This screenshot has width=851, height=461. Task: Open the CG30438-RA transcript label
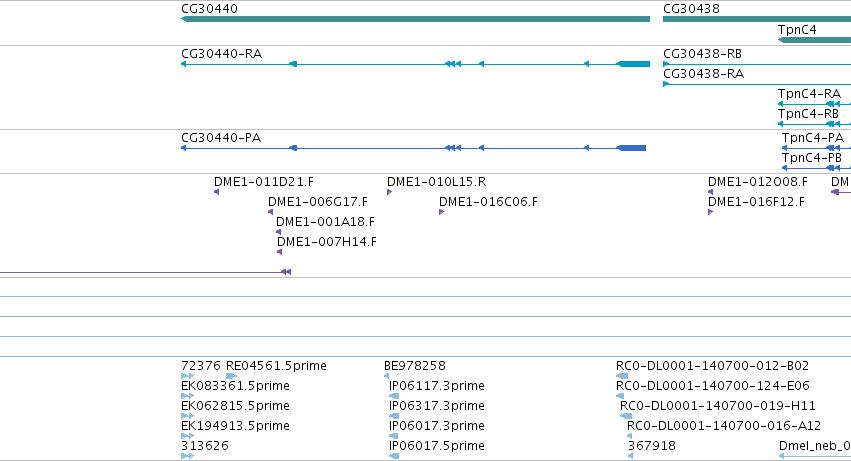coord(703,74)
